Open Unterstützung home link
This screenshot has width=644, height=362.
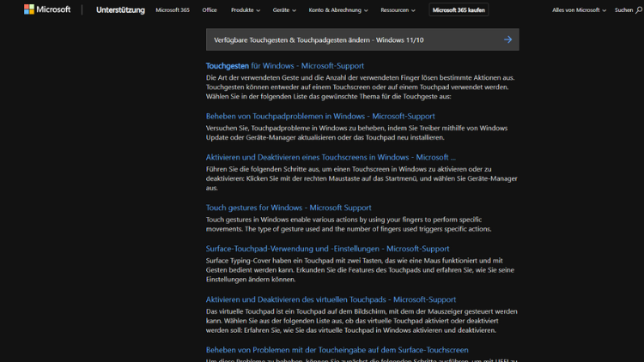tap(120, 9)
